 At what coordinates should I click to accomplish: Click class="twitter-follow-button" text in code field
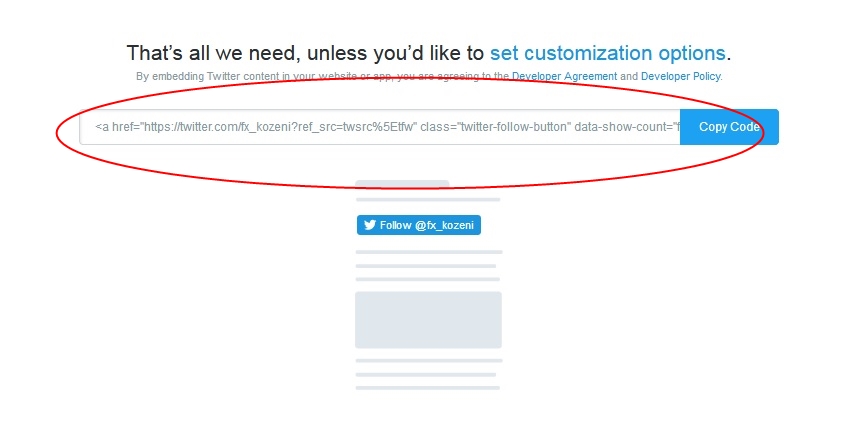pos(496,127)
